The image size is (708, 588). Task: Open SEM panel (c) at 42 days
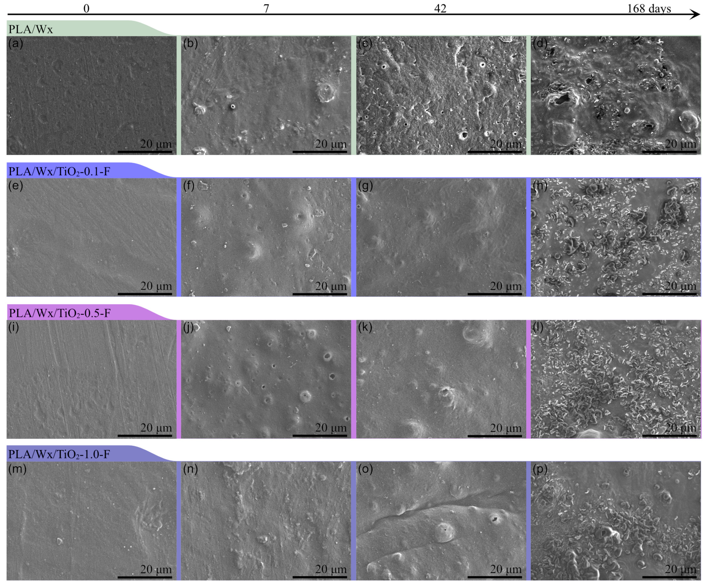pos(441,95)
